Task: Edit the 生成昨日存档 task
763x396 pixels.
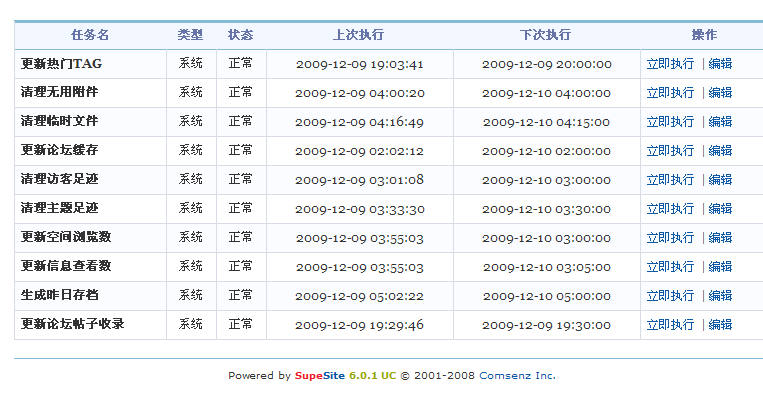Action: 720,296
